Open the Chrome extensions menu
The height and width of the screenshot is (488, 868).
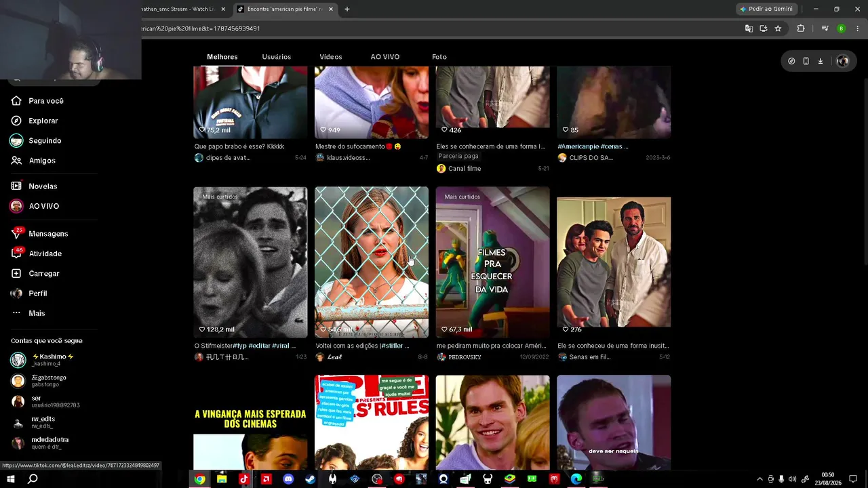[801, 28]
